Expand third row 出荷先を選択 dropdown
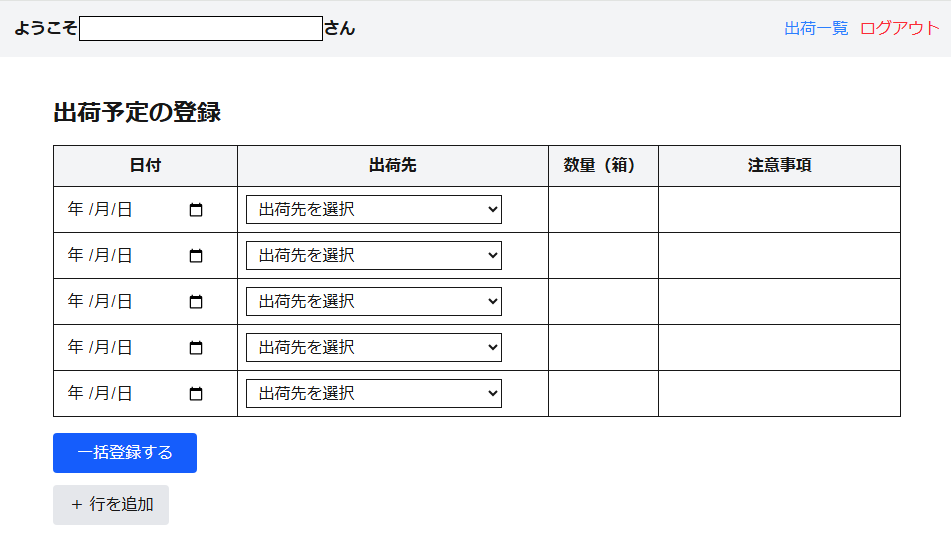 pyautogui.click(x=374, y=302)
